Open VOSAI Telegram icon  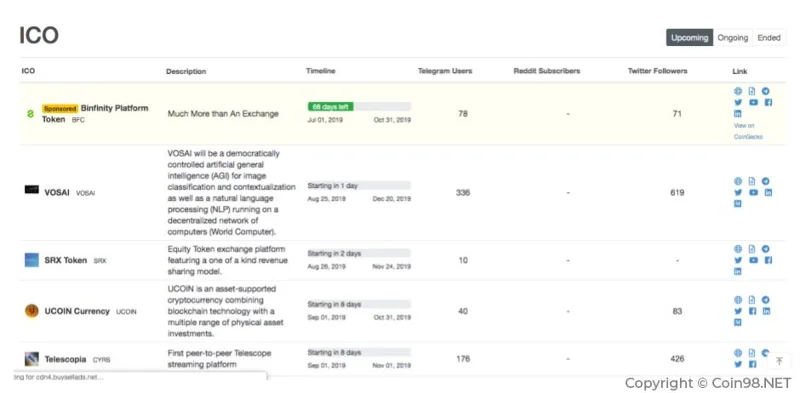pyautogui.click(x=765, y=181)
